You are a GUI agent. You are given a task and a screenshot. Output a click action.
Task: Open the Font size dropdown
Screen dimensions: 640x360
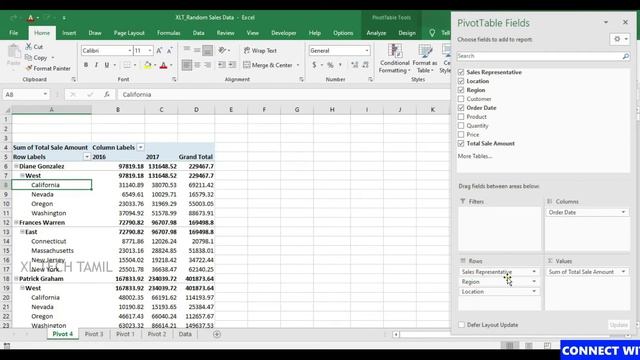150,51
